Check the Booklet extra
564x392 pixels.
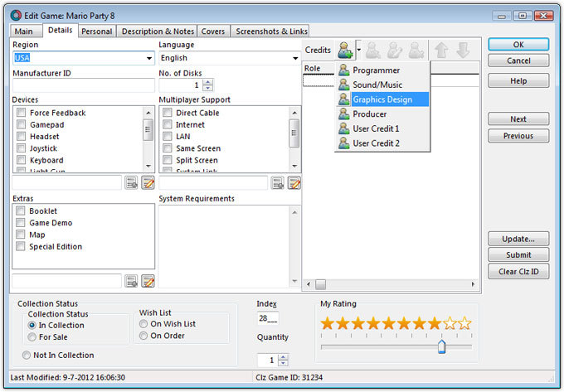[21, 211]
